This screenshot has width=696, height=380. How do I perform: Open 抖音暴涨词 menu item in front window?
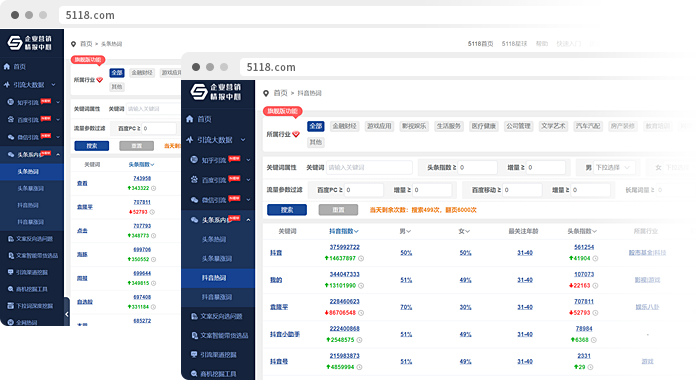[218, 297]
